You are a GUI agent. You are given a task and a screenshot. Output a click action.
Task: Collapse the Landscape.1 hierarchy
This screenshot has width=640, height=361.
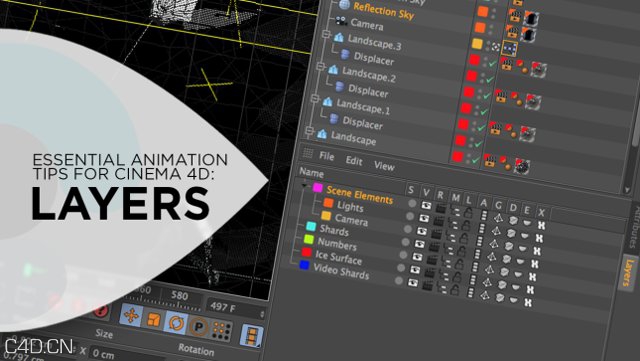pos(315,98)
